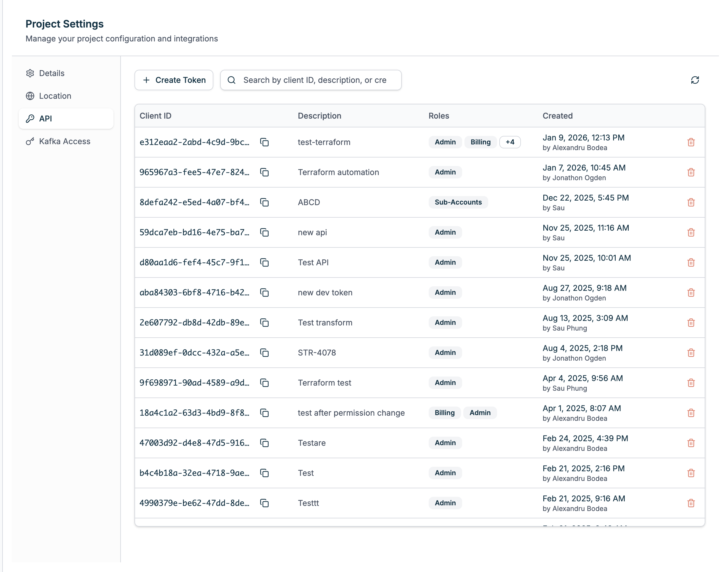Copy the test-terraform client ID
Viewport: 728px width, 572px height.
coord(264,142)
